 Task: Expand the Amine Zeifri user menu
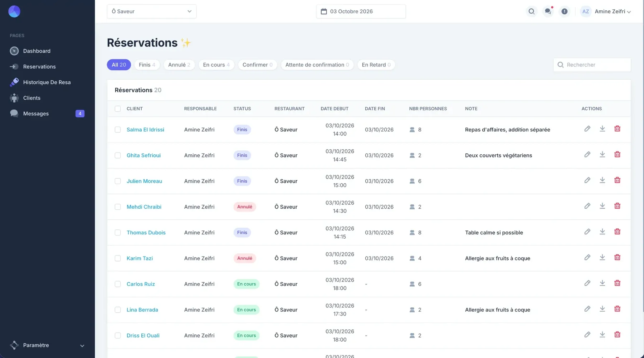tap(605, 11)
